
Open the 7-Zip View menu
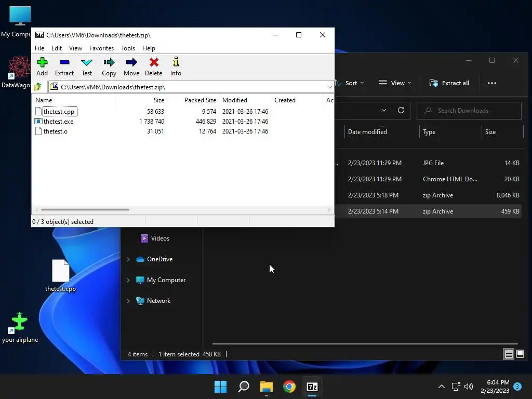tap(75, 48)
